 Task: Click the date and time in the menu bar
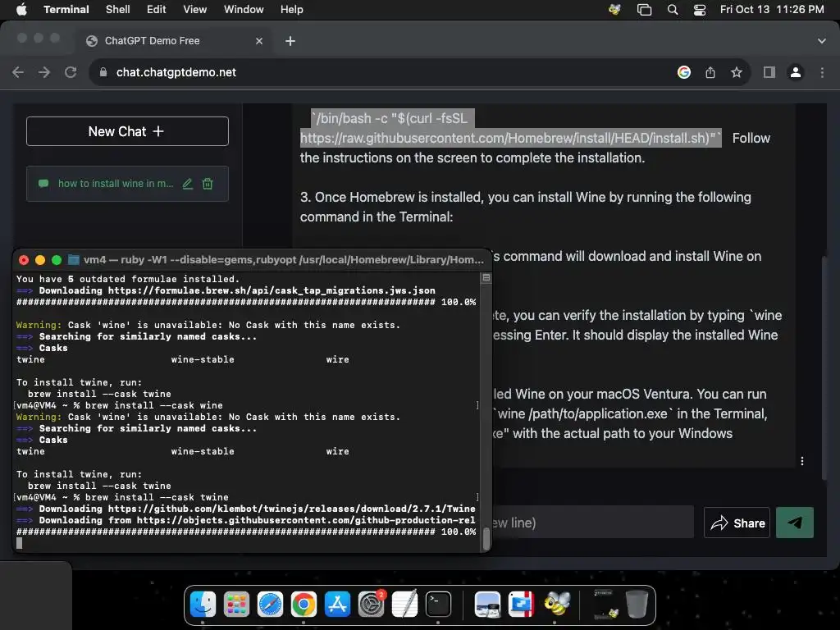point(772,10)
